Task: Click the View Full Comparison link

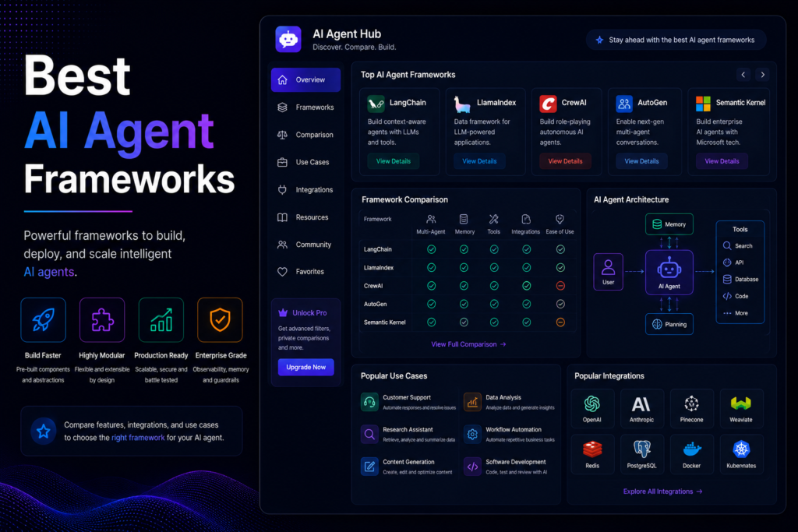Action: coord(468,344)
